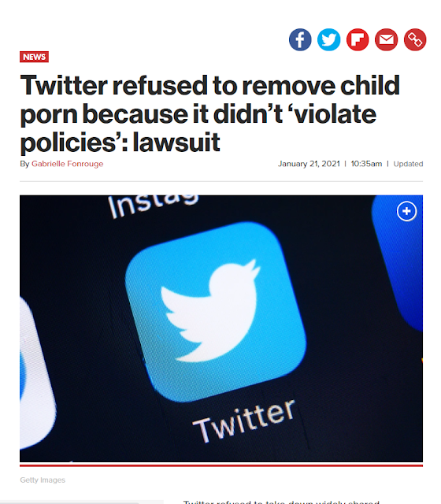Image resolution: width=441 pixels, height=504 pixels.
Task: Click the Getty Images photo credit
Action: (43, 480)
